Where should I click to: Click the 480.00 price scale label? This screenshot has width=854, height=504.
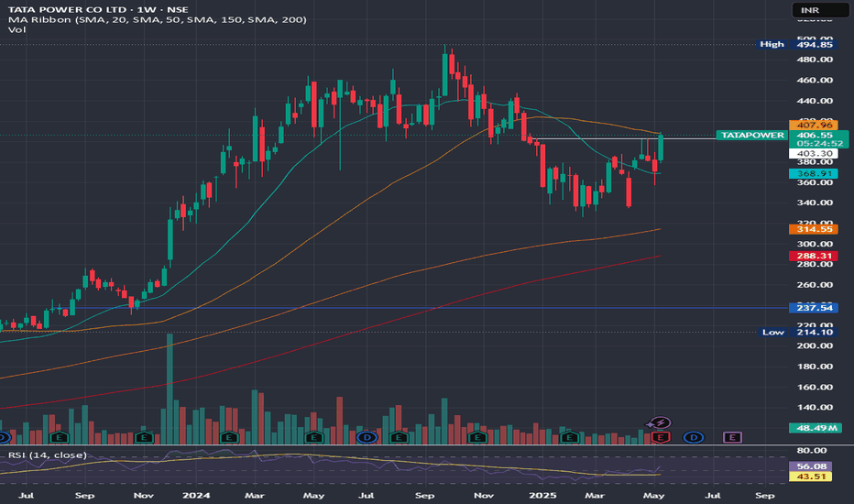point(815,60)
